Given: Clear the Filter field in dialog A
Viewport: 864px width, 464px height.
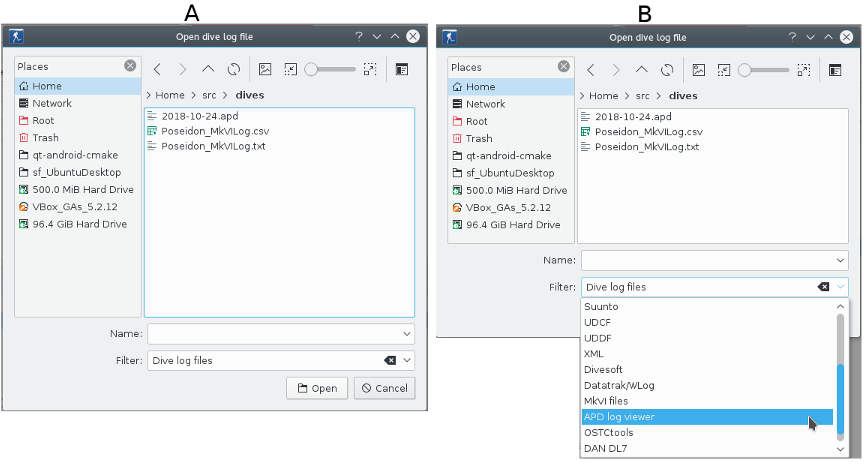Looking at the screenshot, I should coord(390,361).
